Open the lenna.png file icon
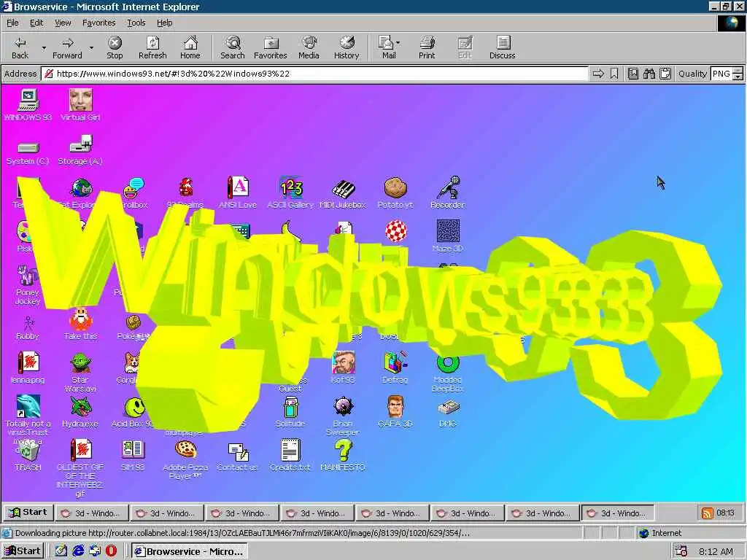This screenshot has width=747, height=560. click(28, 367)
